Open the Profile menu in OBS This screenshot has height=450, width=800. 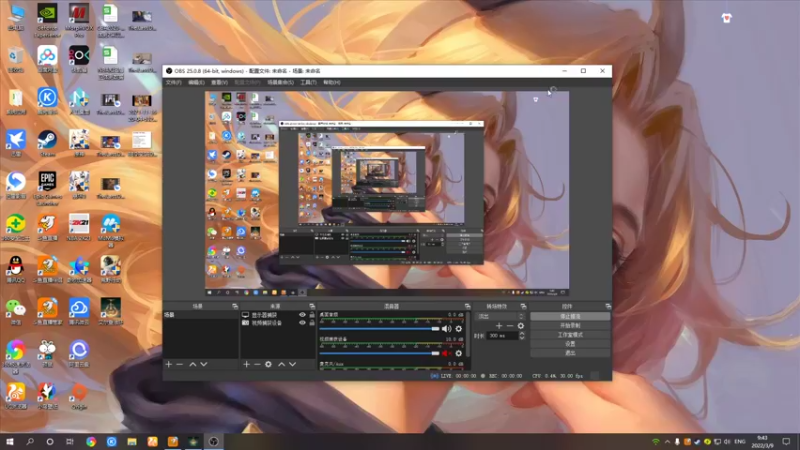(x=247, y=82)
